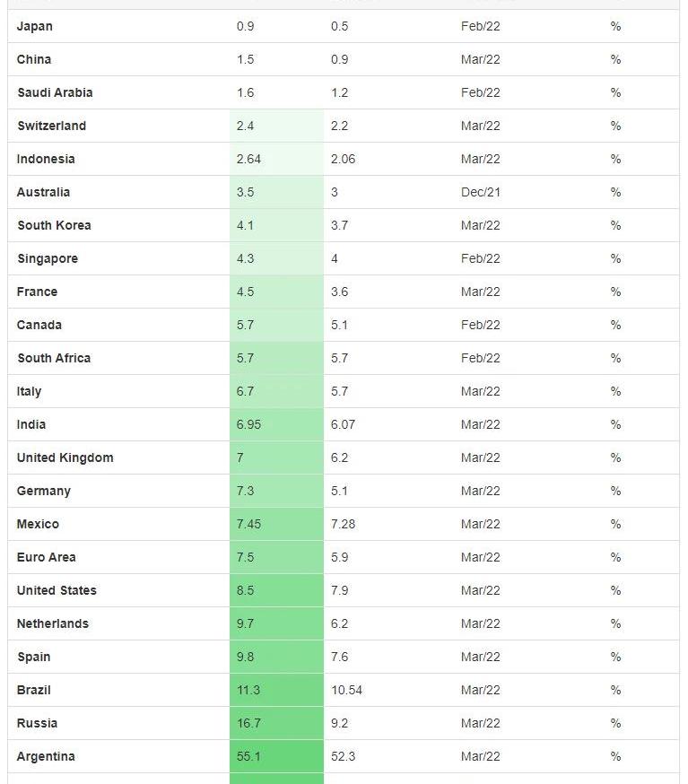Open the Japan country link
This screenshot has height=784, width=688.
coord(35,27)
